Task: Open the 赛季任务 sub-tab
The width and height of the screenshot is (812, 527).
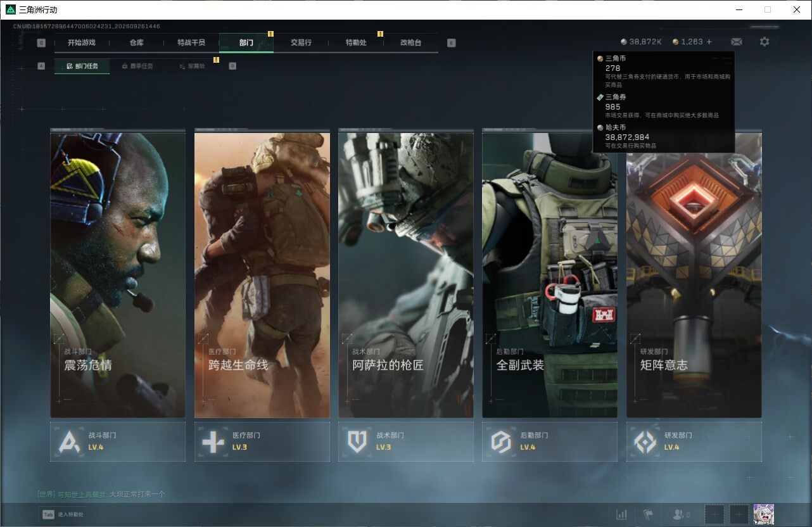Action: point(137,66)
